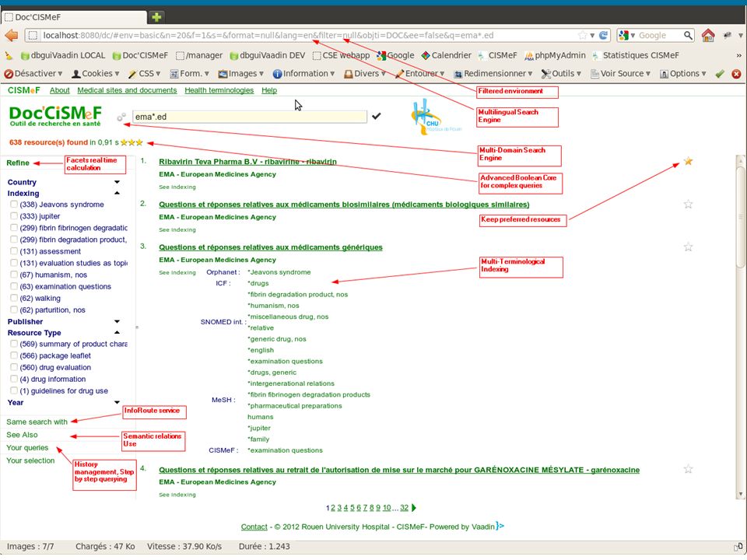Show more bookmarks with the chevron
Screen dimensions: 747x560
(739, 56)
